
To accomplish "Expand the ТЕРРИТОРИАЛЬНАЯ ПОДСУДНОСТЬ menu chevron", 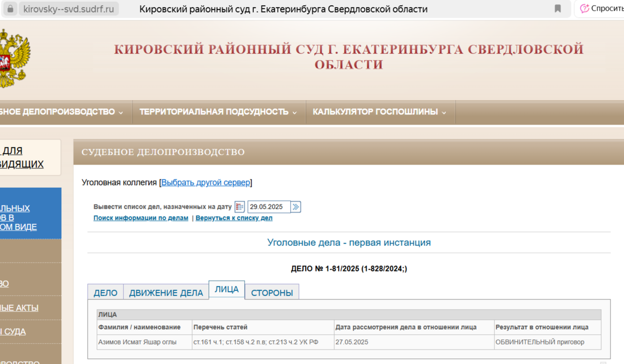I will (296, 112).
